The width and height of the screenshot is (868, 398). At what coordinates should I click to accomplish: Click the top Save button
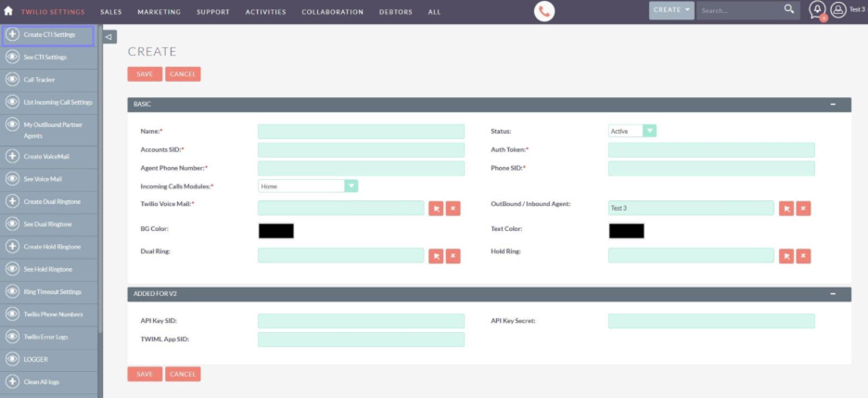point(145,74)
